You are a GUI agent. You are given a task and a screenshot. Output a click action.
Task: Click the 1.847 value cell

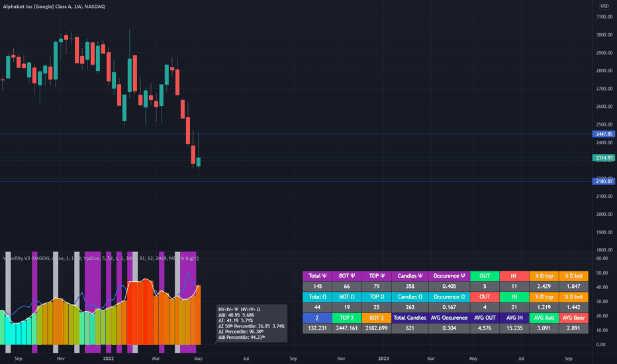click(x=574, y=287)
